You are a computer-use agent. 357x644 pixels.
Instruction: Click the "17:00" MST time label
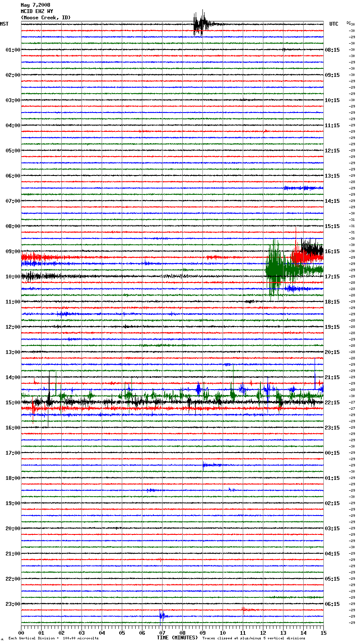[x=13, y=453]
